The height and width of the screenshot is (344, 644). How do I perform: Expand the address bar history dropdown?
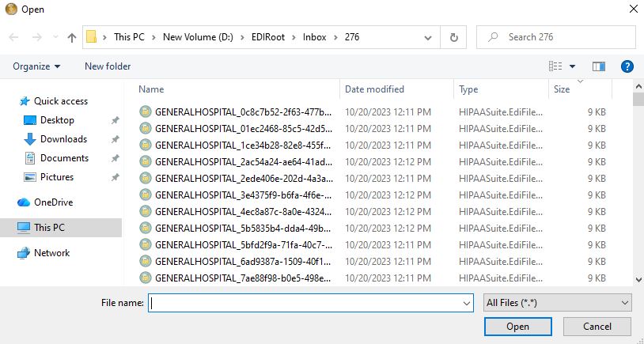[x=428, y=38]
